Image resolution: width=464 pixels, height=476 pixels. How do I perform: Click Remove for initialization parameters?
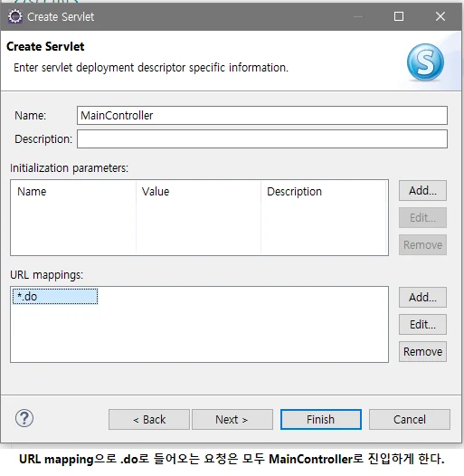(x=422, y=244)
